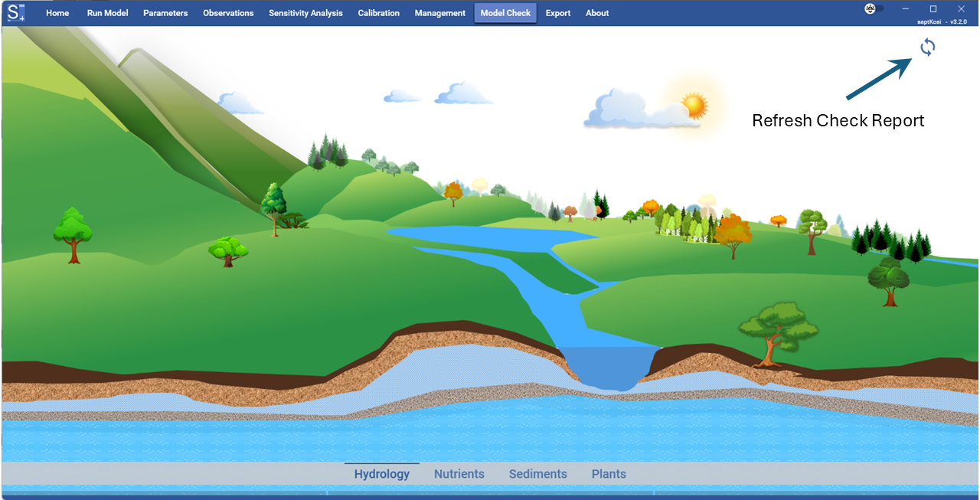This screenshot has width=980, height=500.
Task: Go to Run Model
Action: [107, 13]
